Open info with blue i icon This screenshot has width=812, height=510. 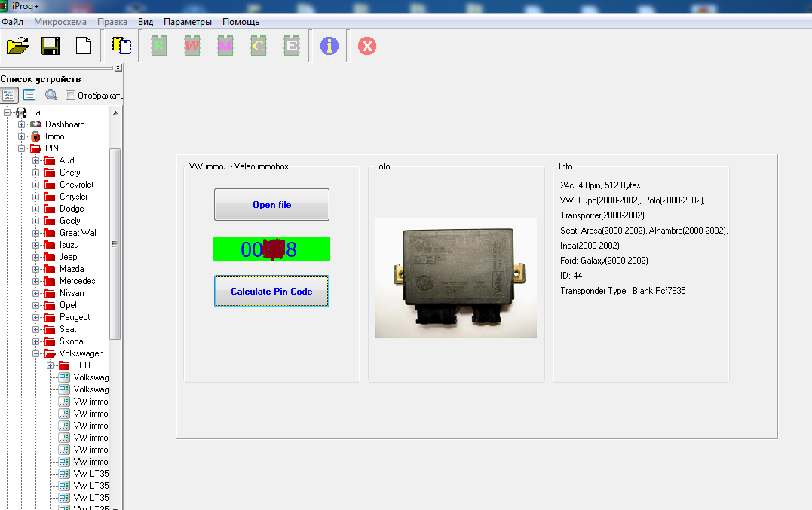tap(329, 46)
